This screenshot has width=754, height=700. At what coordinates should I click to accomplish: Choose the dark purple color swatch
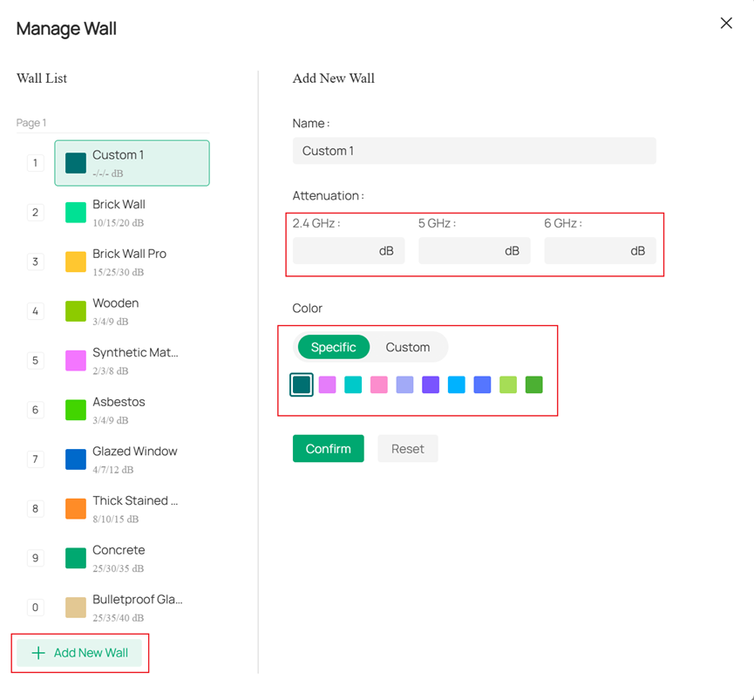pyautogui.click(x=431, y=384)
